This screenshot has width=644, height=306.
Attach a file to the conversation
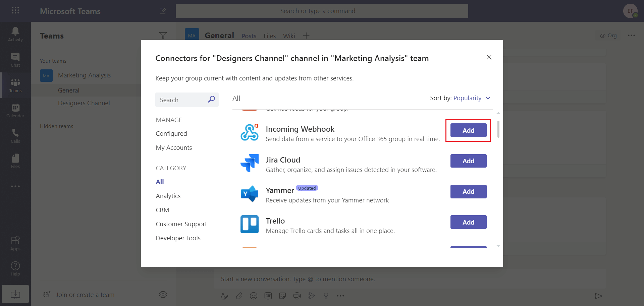[239, 296]
